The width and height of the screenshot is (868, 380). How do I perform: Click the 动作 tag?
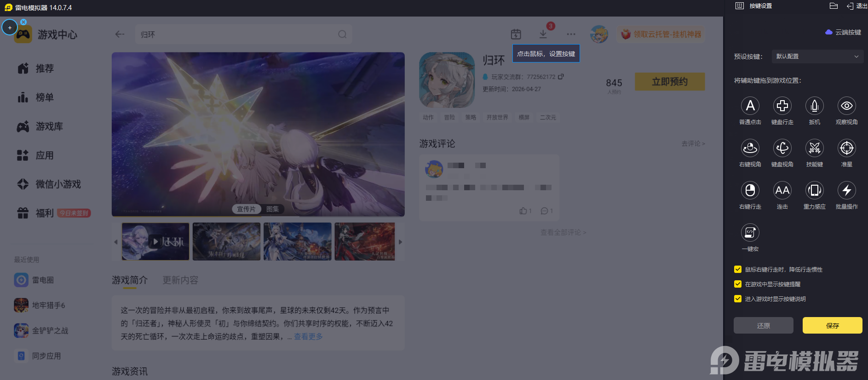[428, 118]
